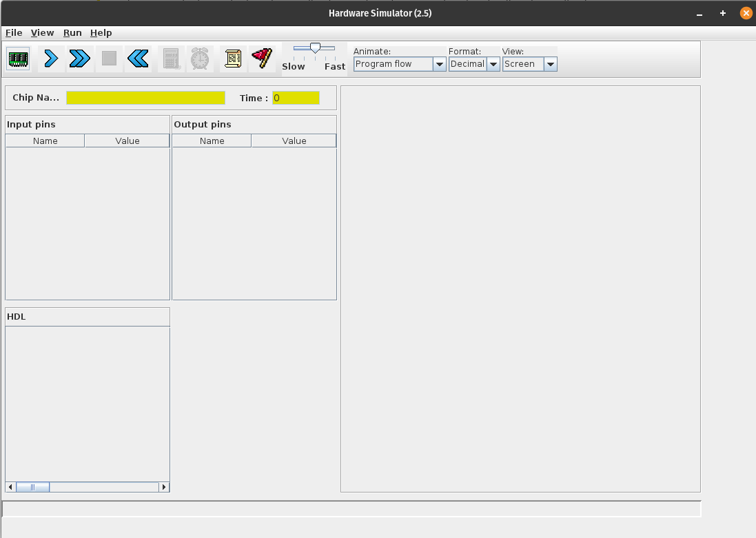Viewport: 756px width, 538px height.
Task: Click the yellow Chip Name field
Action: pos(145,98)
